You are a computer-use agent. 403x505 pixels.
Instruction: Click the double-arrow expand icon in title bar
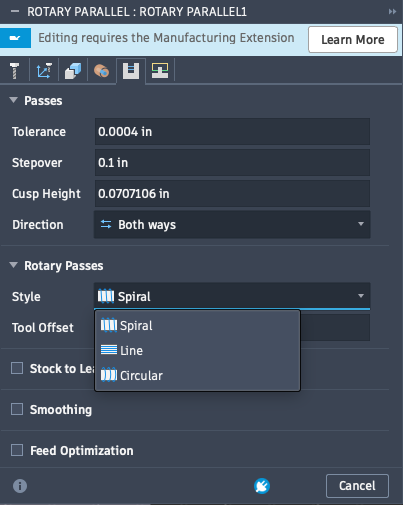[392, 12]
